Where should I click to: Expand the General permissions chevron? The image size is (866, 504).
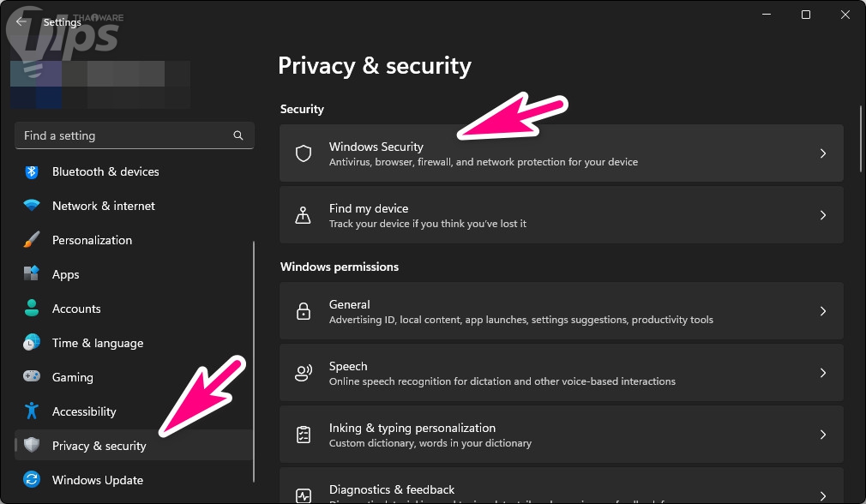[x=822, y=311]
